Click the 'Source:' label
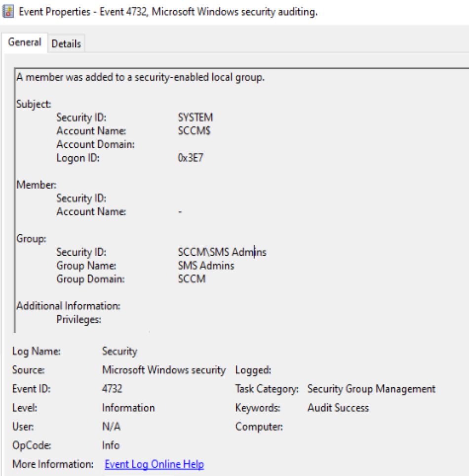Image resolution: width=469 pixels, height=476 pixels. click(x=28, y=370)
